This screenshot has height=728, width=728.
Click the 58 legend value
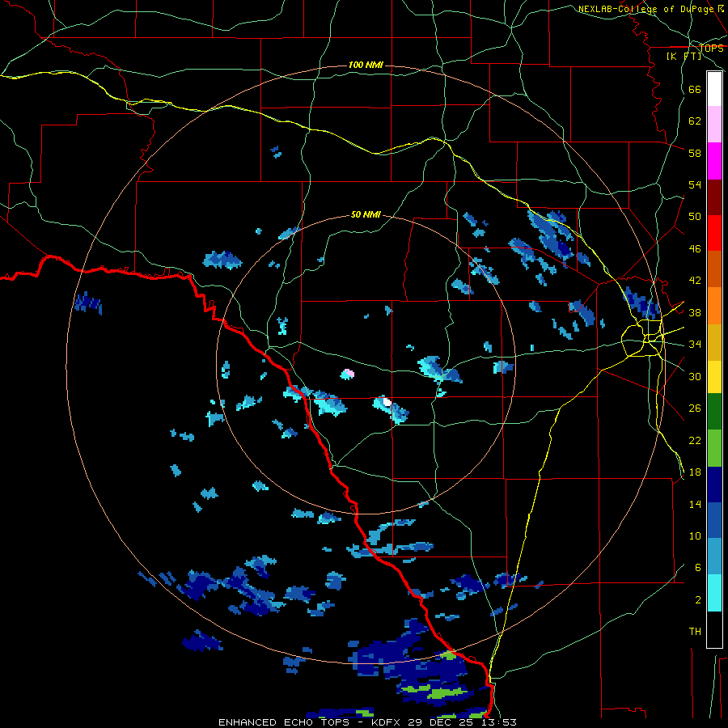695,153
